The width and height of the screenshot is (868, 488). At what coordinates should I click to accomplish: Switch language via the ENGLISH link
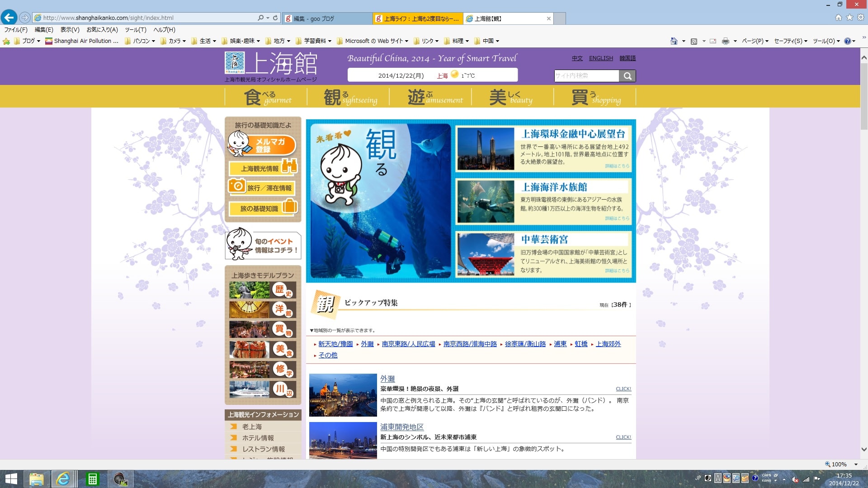(601, 58)
